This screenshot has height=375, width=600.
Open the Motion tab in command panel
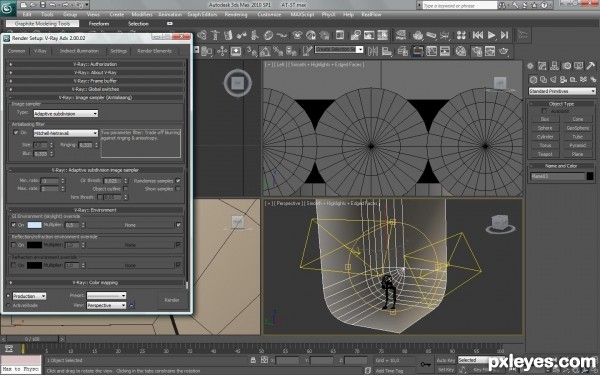(x=566, y=66)
